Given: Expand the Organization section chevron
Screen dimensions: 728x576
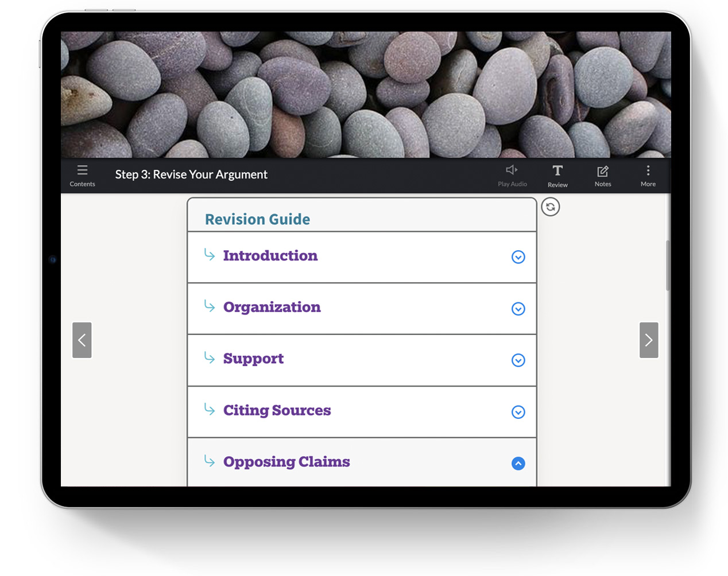Looking at the screenshot, I should click(x=518, y=309).
